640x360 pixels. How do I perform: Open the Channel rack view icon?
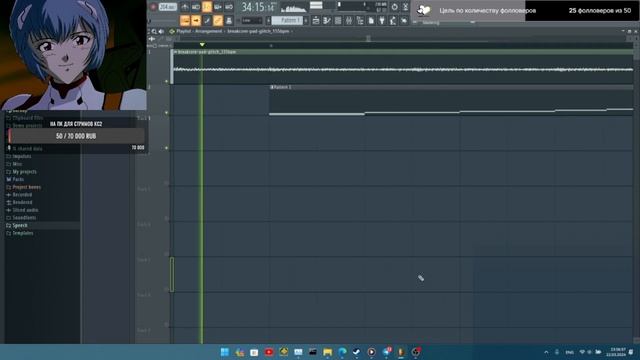338,20
